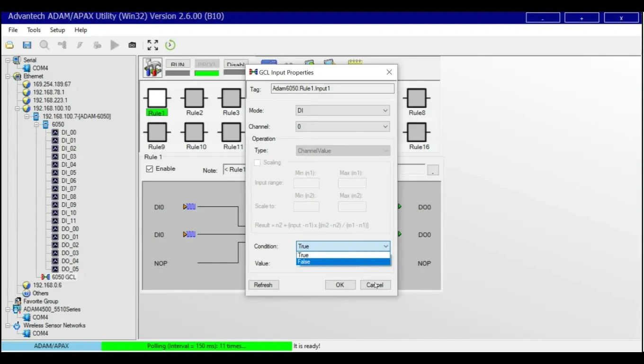The image size is (644, 364).
Task: Open the Channel dropdown
Action: (342, 127)
